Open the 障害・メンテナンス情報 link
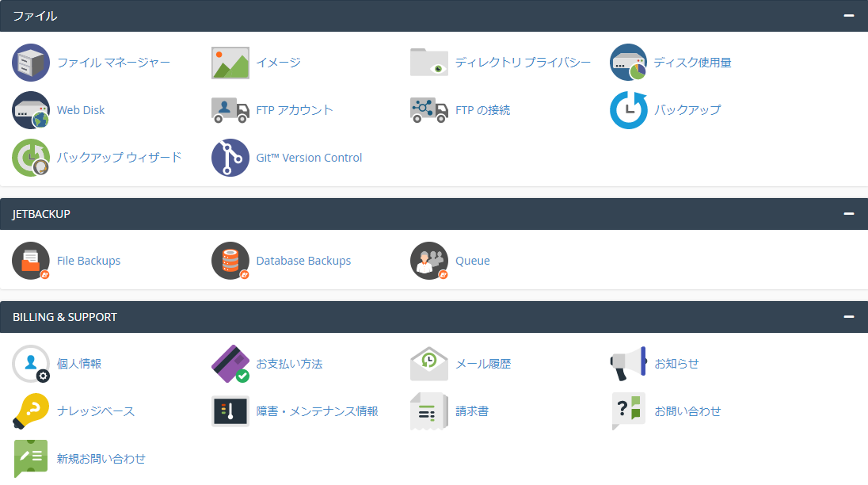 [318, 411]
